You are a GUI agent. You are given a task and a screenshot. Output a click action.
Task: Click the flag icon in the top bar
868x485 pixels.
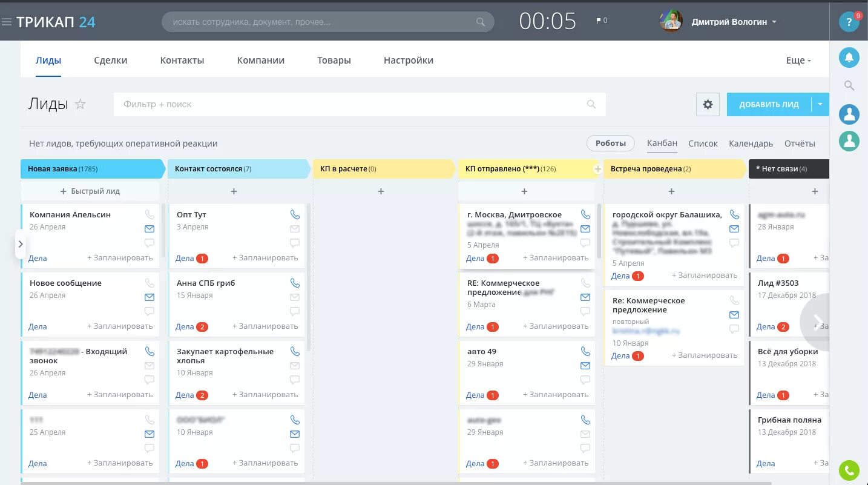598,19
